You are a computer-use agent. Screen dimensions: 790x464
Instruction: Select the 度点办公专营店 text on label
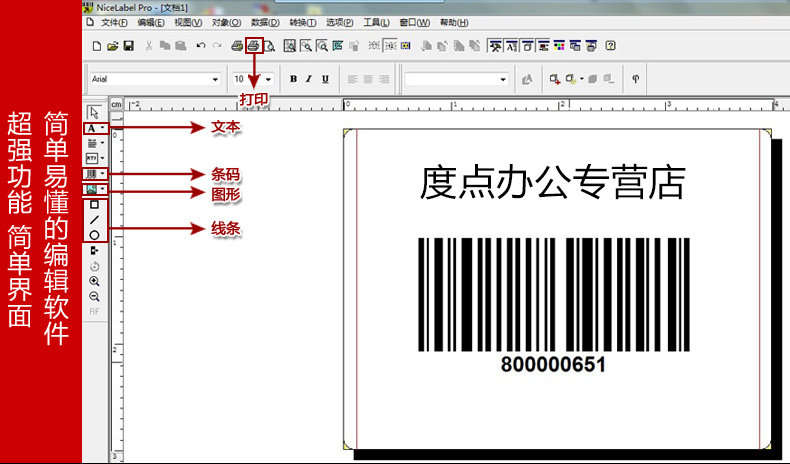552,182
